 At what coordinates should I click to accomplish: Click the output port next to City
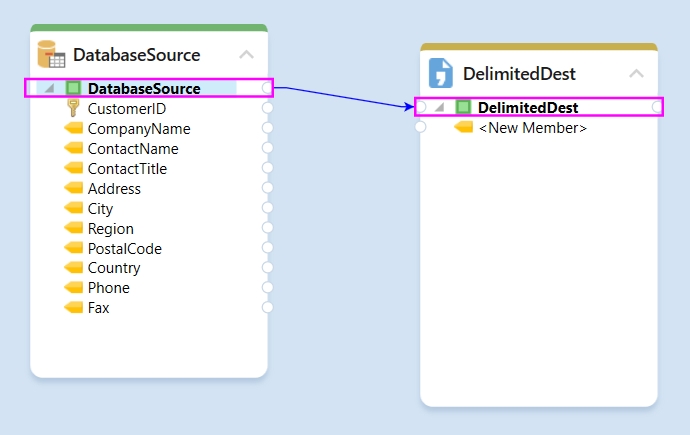click(267, 208)
